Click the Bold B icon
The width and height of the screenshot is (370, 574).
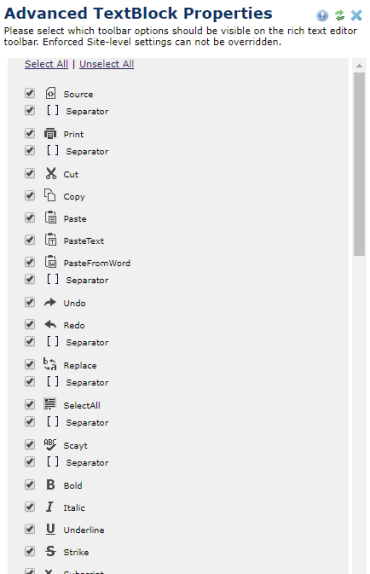coord(51,485)
